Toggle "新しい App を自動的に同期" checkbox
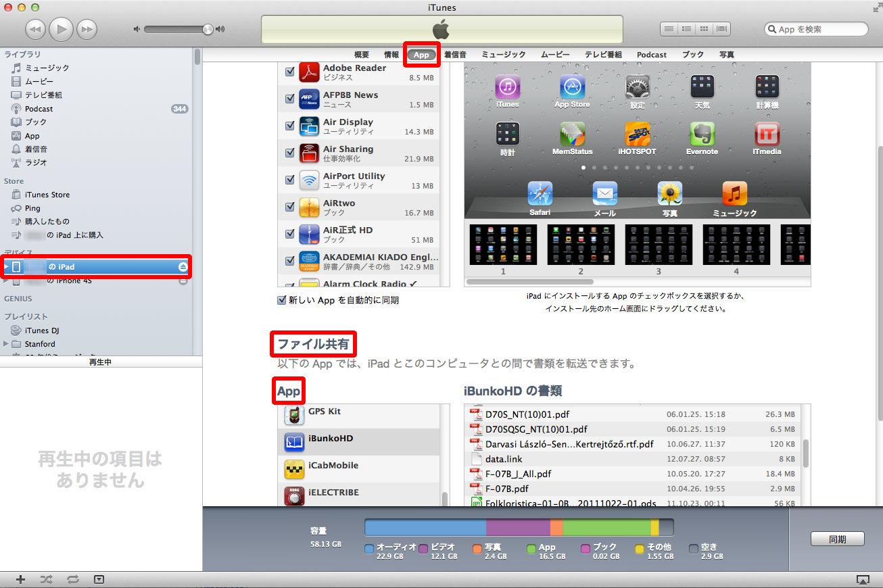This screenshot has width=883, height=588. (282, 300)
